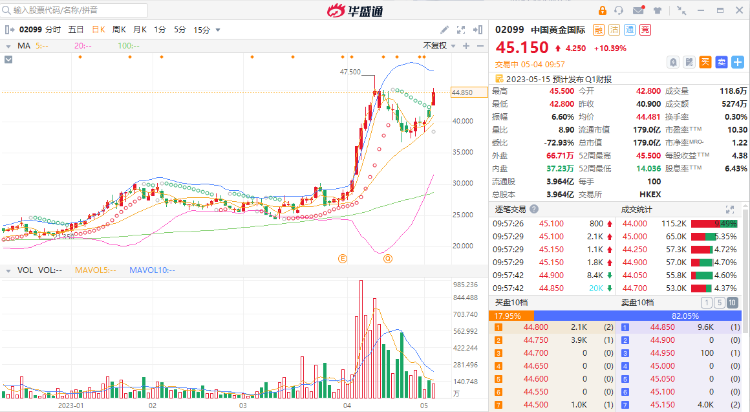Click the orange 买 buy button
750x412 pixels.
pos(705,62)
